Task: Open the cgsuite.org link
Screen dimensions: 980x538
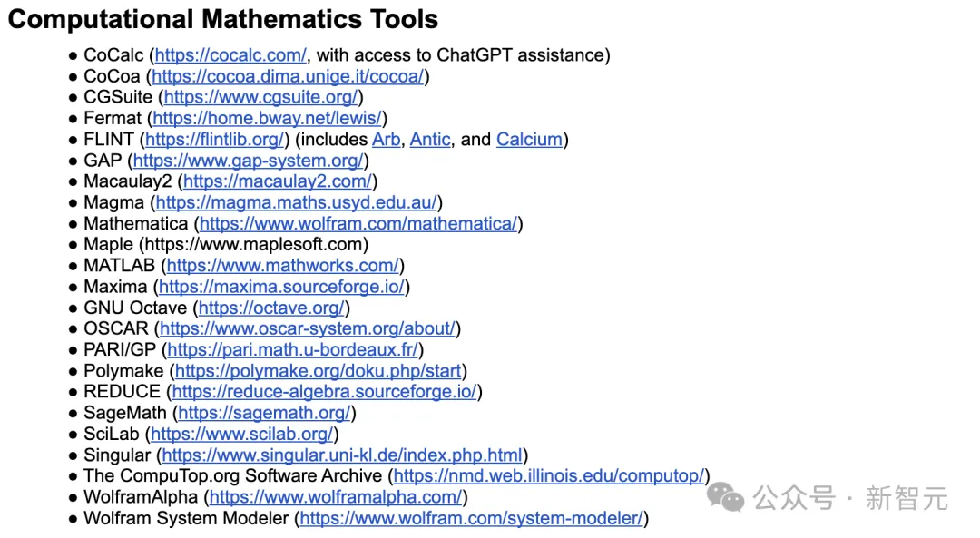Action: click(260, 97)
